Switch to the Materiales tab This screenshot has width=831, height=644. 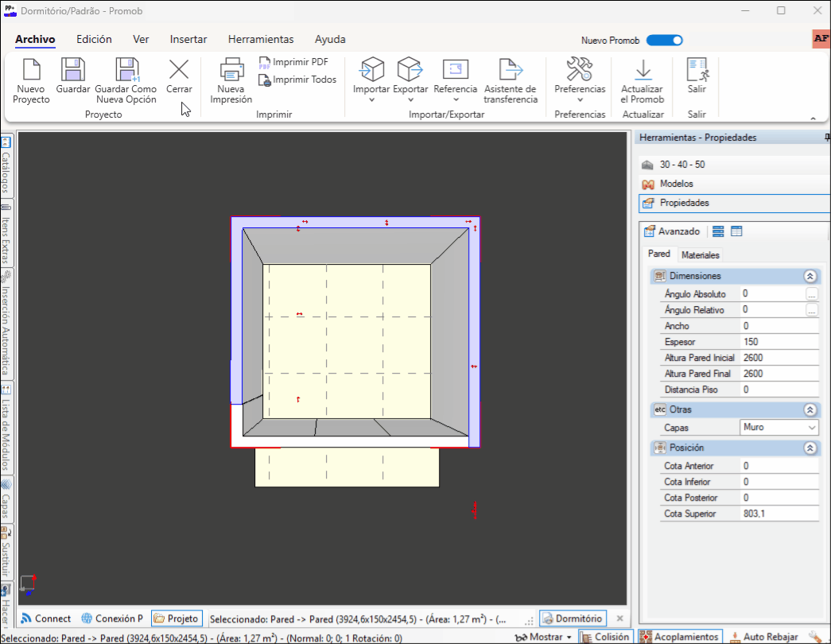701,255
